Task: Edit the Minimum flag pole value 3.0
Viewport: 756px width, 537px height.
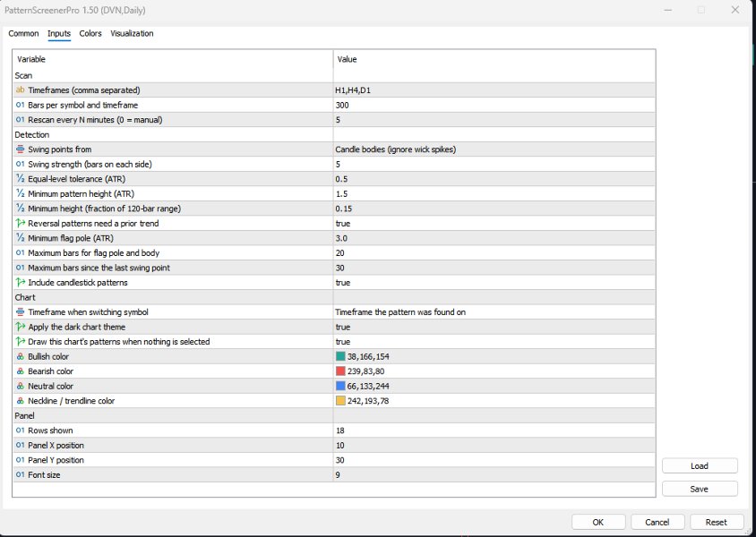Action: click(x=494, y=238)
